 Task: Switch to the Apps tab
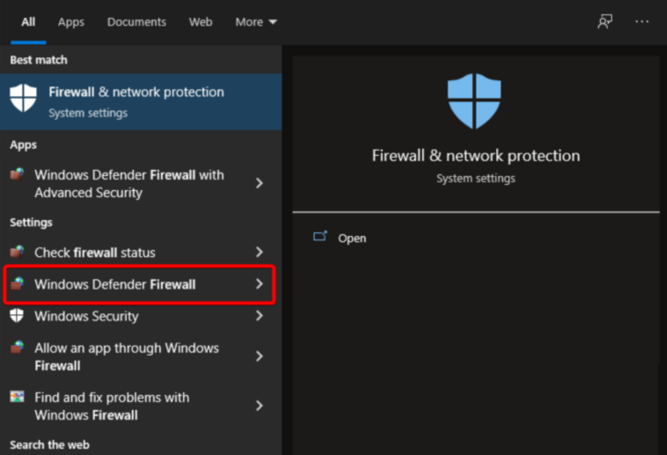[x=71, y=22]
